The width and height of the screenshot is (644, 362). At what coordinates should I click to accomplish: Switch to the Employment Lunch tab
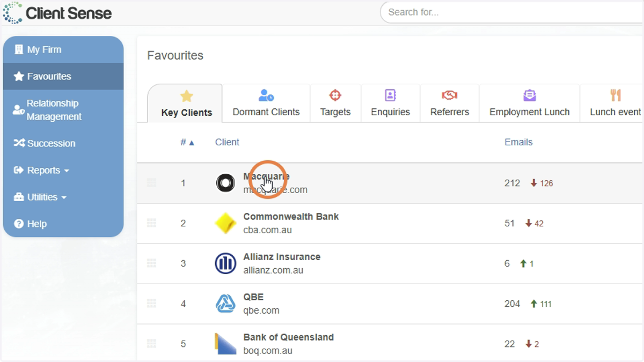[x=530, y=103]
